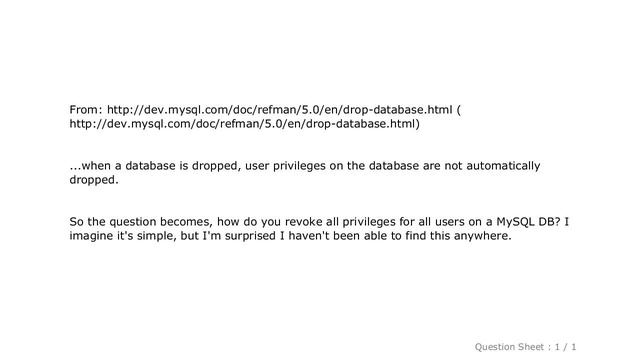Click "dropped." on the quote's second line
Screen dimensions: 640x360
(94, 180)
